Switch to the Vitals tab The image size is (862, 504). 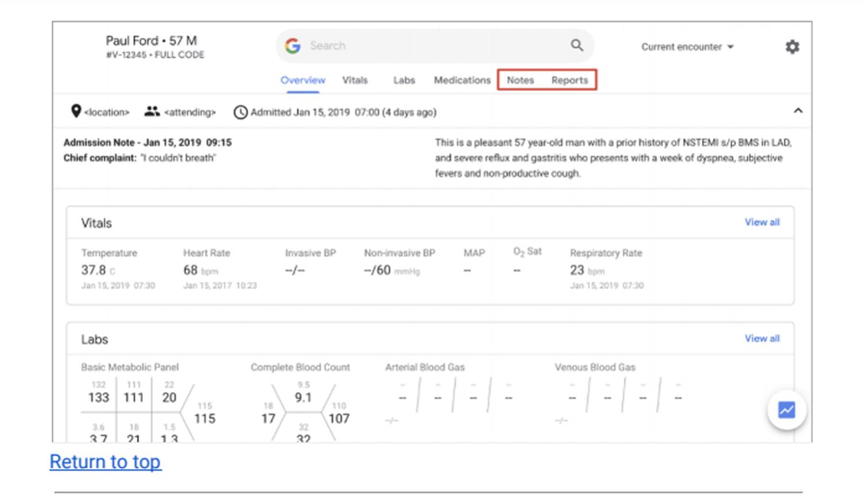(355, 80)
